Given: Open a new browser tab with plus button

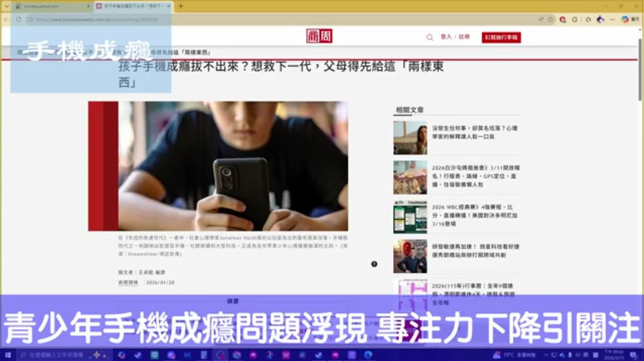Looking at the screenshot, I should click(180, 6).
